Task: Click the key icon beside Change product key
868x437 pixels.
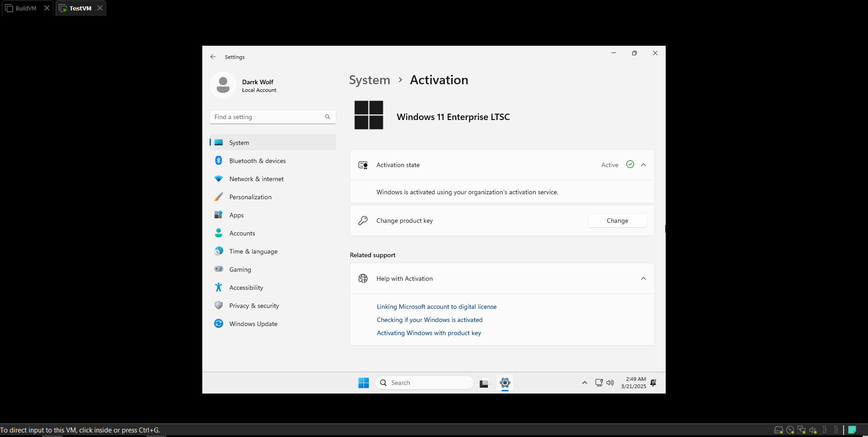Action: point(363,221)
